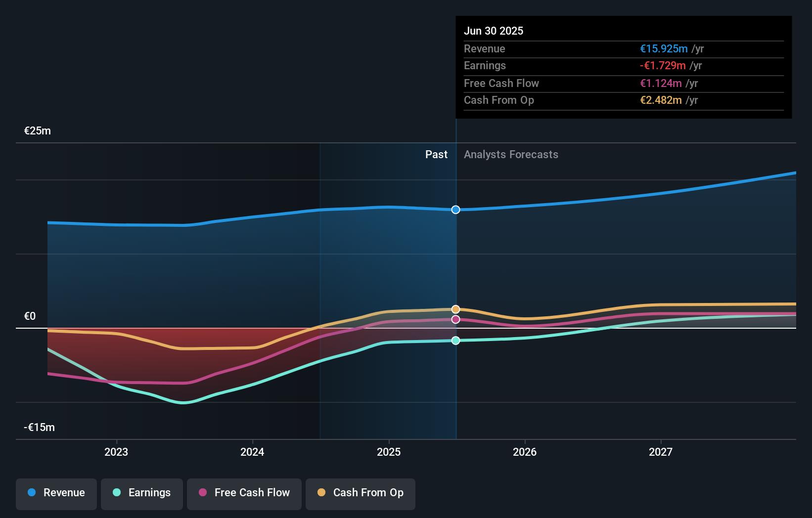Click the €2.482m cash from op value
Viewport: 812px width, 518px height.
(x=661, y=100)
